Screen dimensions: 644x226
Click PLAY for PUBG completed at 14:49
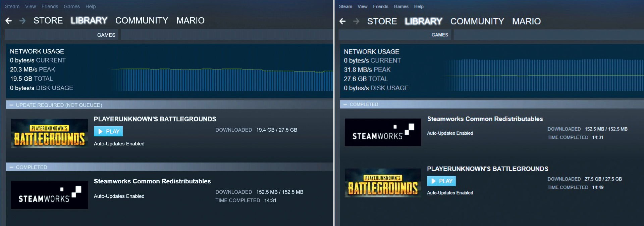[x=441, y=181]
